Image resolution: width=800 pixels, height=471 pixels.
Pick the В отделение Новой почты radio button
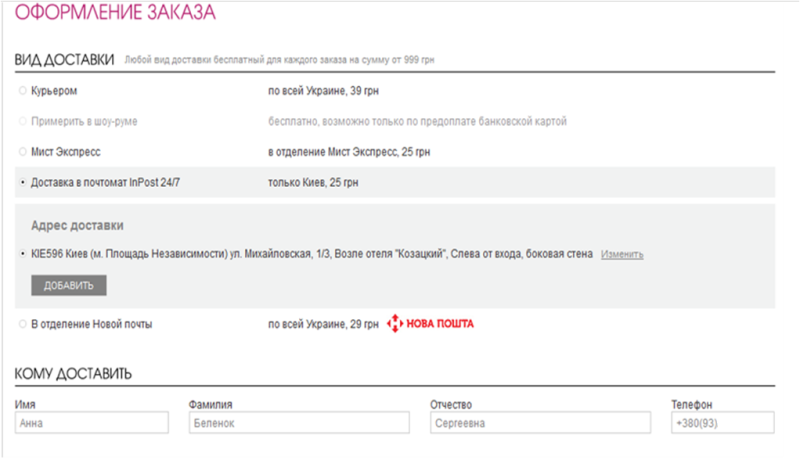click(22, 324)
